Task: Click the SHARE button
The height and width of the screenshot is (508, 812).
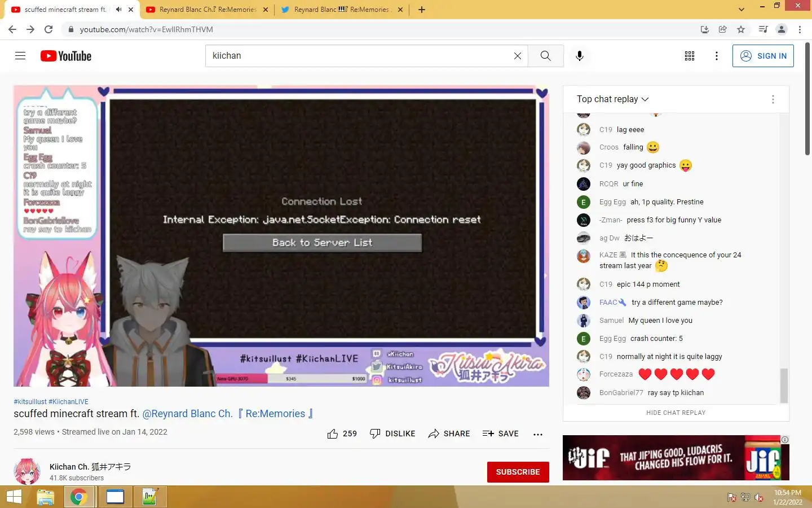Action: [x=449, y=433]
